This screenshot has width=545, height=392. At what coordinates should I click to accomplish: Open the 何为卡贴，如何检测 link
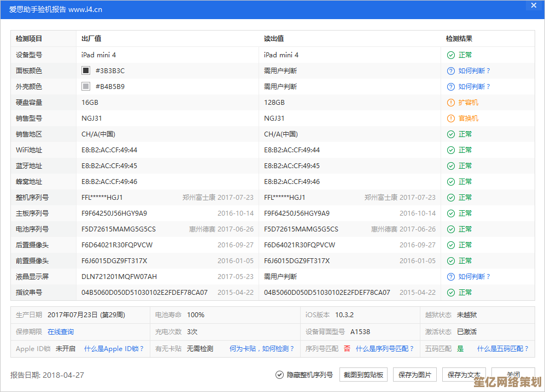[x=262, y=349]
